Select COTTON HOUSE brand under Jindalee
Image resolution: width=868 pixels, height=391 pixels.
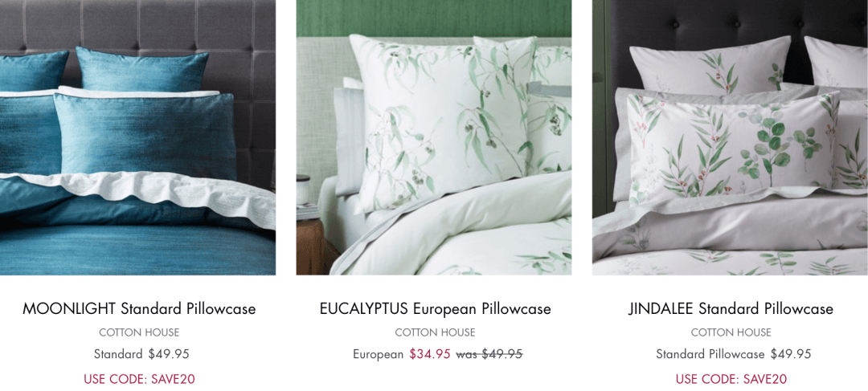(x=731, y=333)
